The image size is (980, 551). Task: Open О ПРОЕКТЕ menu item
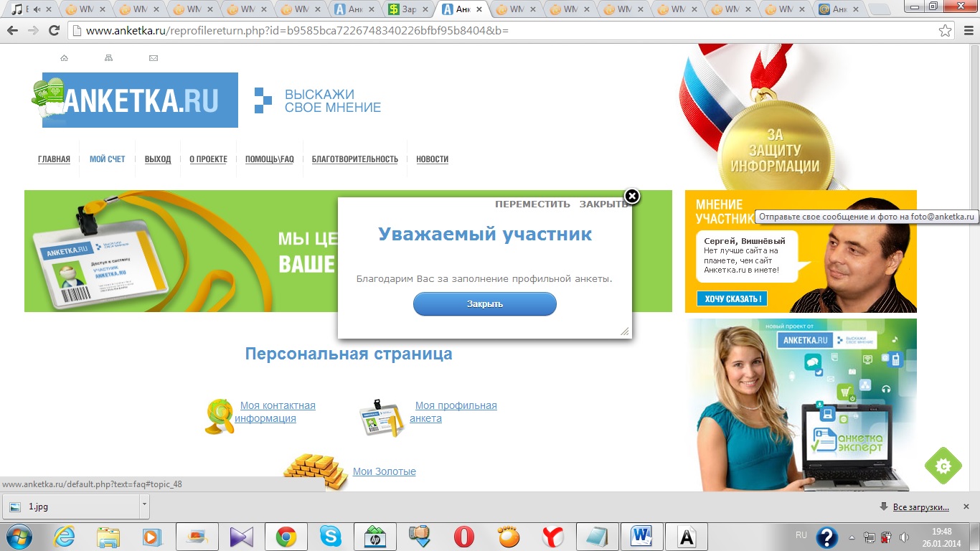[x=208, y=159]
